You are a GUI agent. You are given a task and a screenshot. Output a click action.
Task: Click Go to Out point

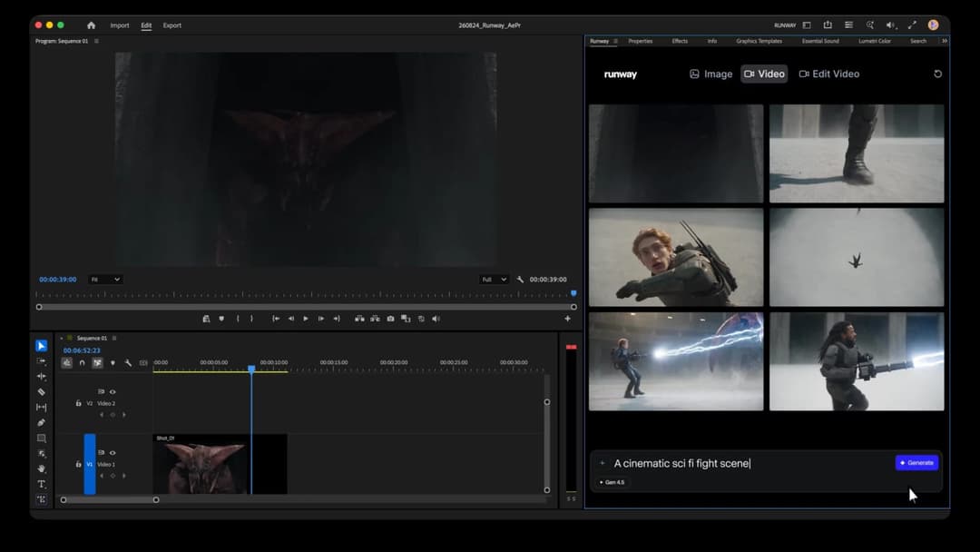pyautogui.click(x=337, y=319)
